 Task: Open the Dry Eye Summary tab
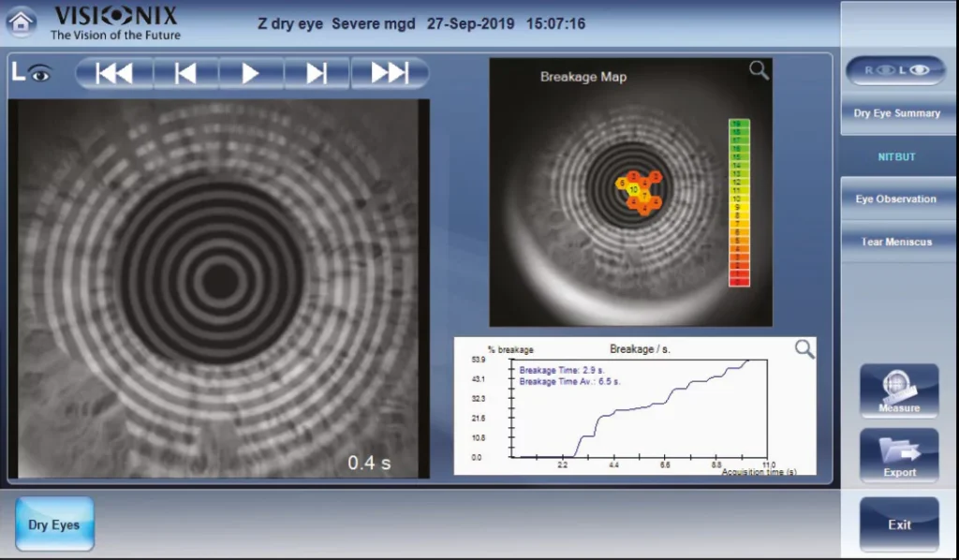[x=896, y=113]
